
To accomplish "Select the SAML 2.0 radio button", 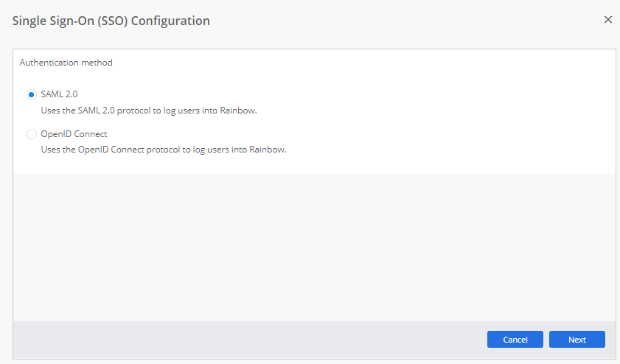I will point(31,94).
